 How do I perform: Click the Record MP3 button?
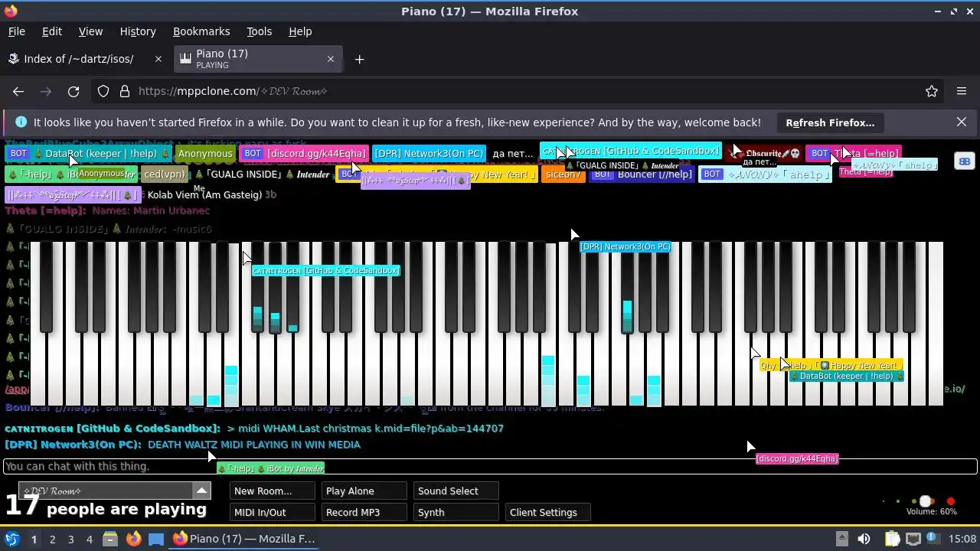point(364,513)
